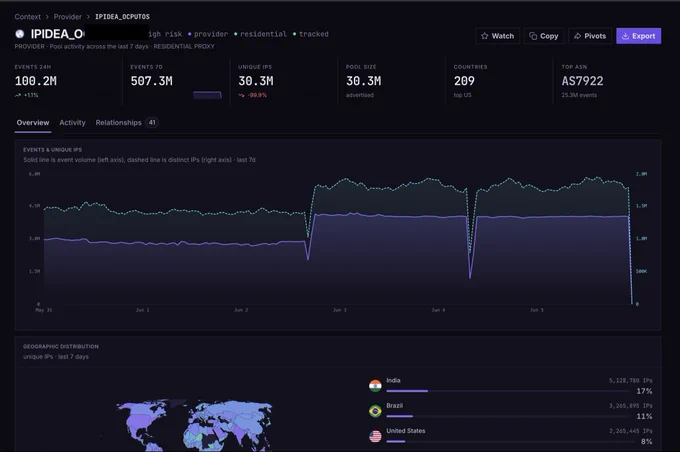680x452 pixels.
Task: Click the Context breadcrumb link
Action: [x=28, y=17]
